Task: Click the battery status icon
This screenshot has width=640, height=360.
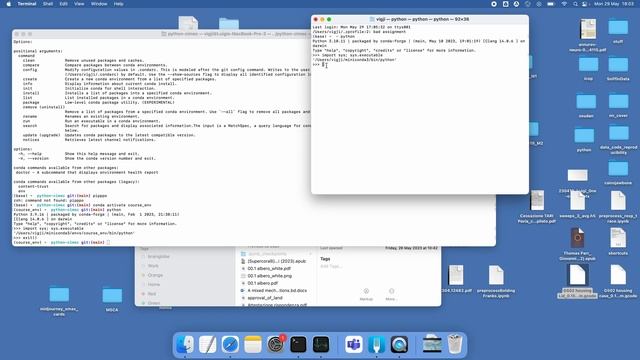Action: [x=551, y=4]
